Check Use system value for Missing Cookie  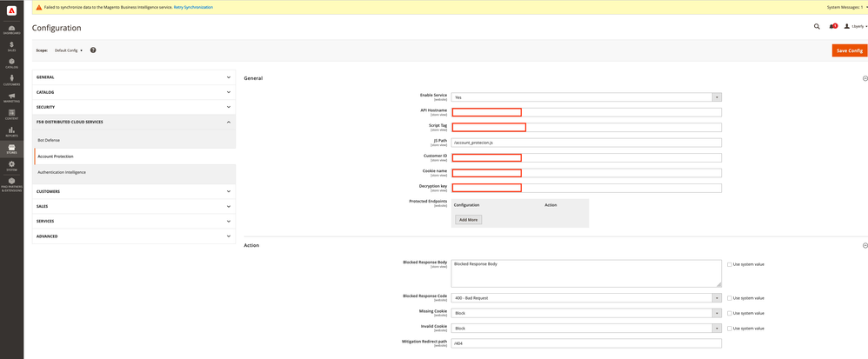coord(729,313)
